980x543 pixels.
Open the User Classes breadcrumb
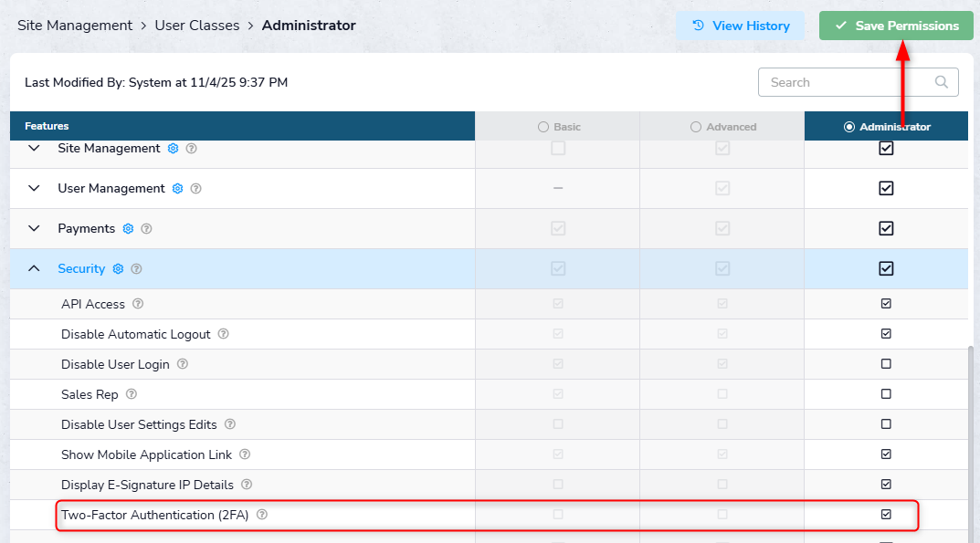coord(197,26)
